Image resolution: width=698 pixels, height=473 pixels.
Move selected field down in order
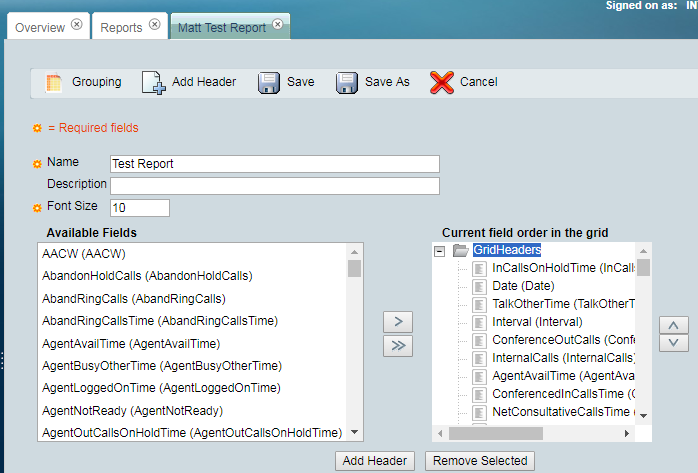pyautogui.click(x=674, y=343)
